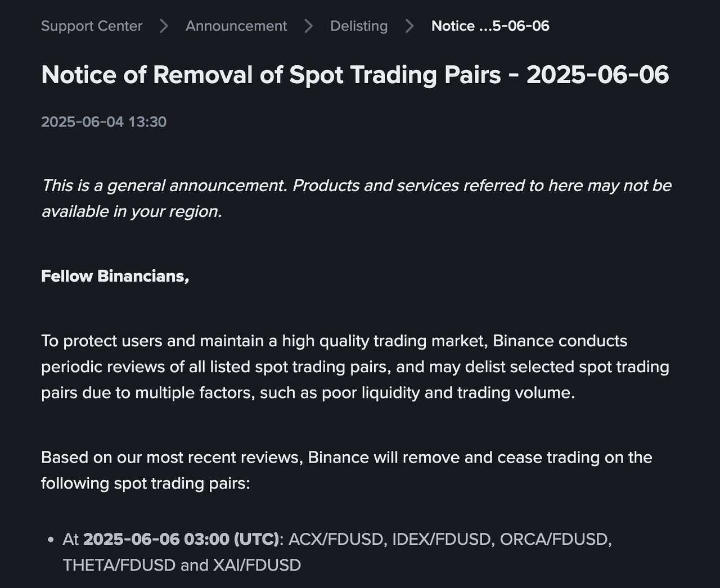
Task: Click the ORCA/FDUSD trading pair
Action: tap(554, 539)
